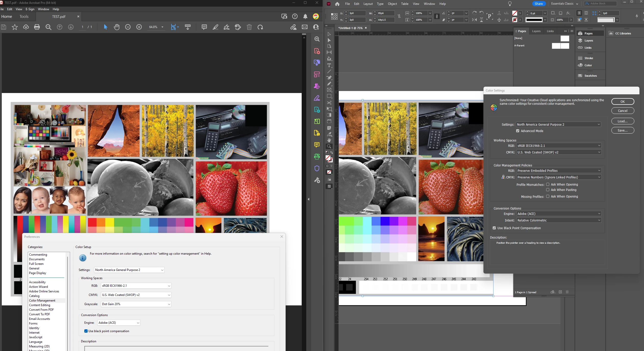The height and width of the screenshot is (351, 644).
Task: Toggle Use Black Point Compensation in InDesign
Action: [494, 228]
